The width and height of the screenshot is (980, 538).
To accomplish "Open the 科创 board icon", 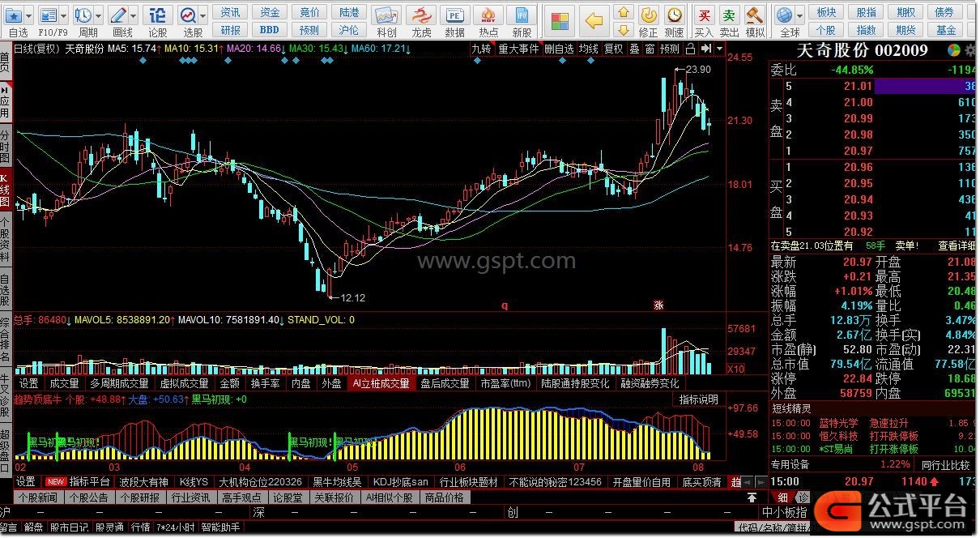I will click(x=387, y=15).
